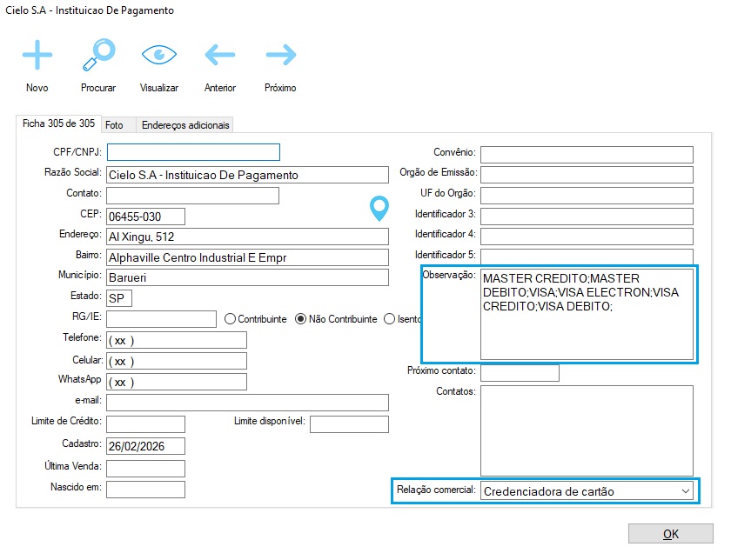Image resolution: width=731 pixels, height=560 pixels.
Task: Select the Isento radio button
Action: [389, 319]
